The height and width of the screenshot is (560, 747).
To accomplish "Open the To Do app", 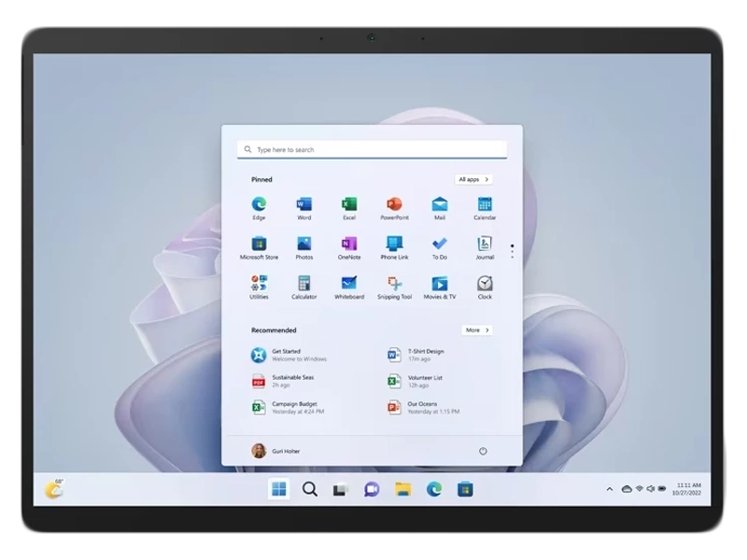I will (x=439, y=247).
